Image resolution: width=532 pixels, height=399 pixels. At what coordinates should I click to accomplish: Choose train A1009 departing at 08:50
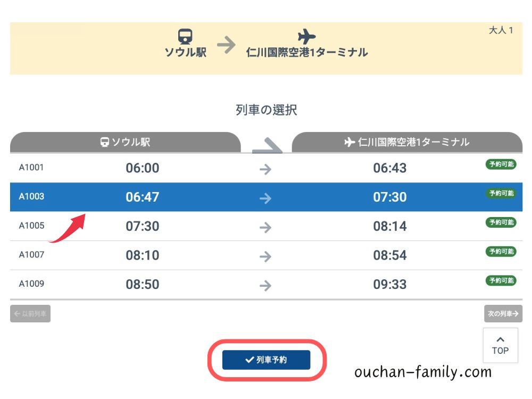pos(267,285)
